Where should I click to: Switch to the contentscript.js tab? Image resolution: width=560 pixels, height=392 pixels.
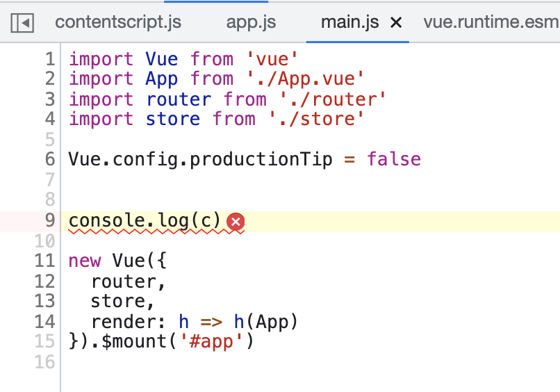point(118,22)
